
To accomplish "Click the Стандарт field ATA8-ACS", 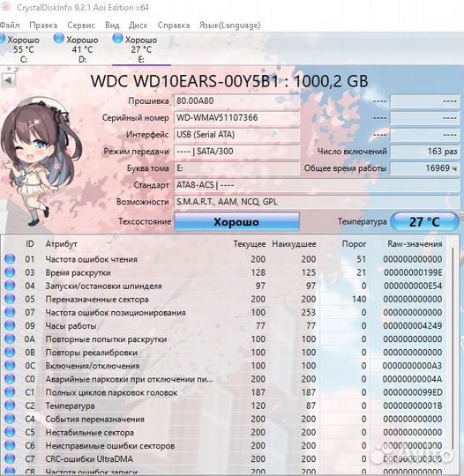I will [x=317, y=185].
